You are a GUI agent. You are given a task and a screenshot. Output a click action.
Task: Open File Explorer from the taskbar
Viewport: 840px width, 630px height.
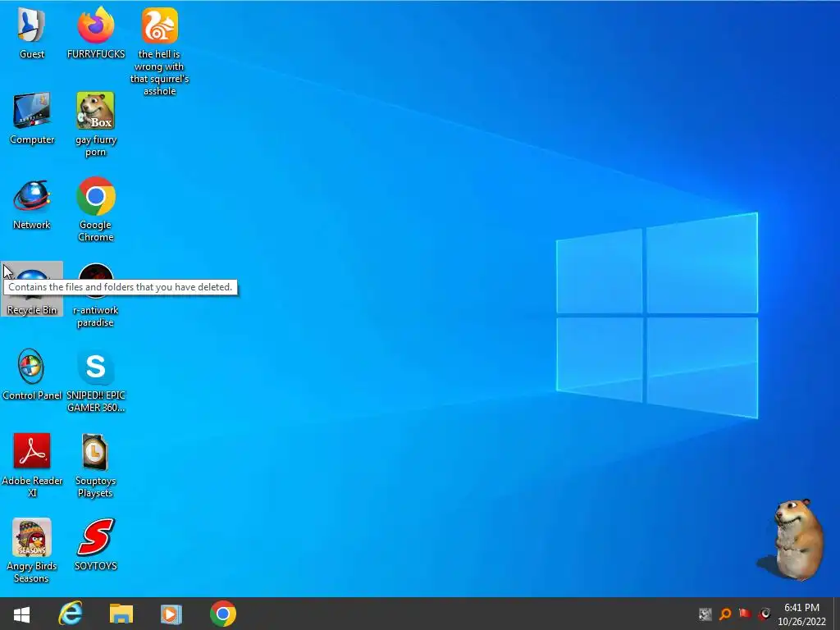coord(121,614)
